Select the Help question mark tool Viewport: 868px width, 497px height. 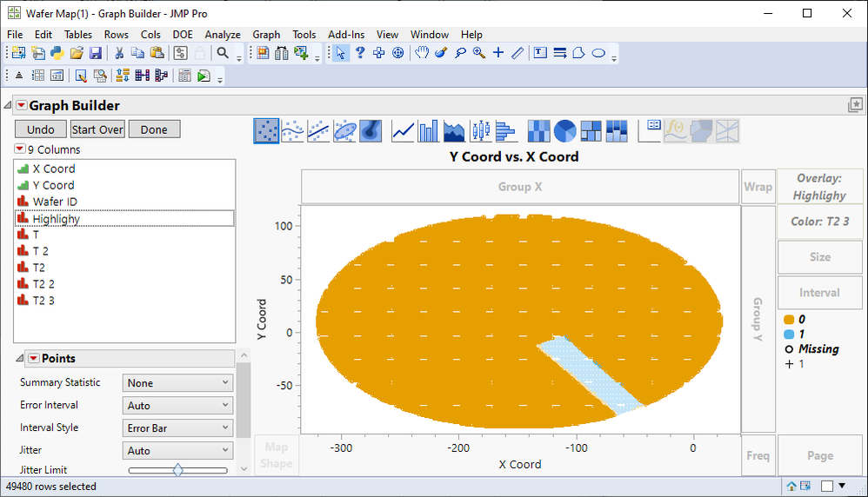(x=360, y=53)
